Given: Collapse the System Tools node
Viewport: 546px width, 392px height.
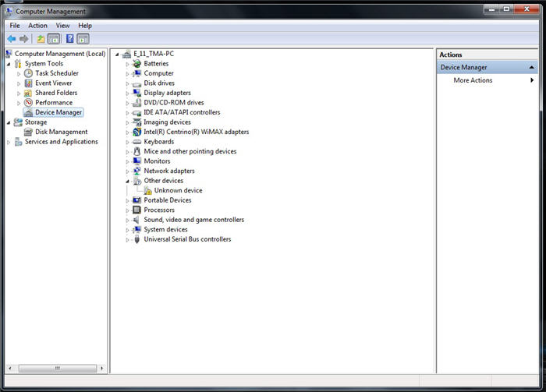Looking at the screenshot, I should pyautogui.click(x=9, y=64).
